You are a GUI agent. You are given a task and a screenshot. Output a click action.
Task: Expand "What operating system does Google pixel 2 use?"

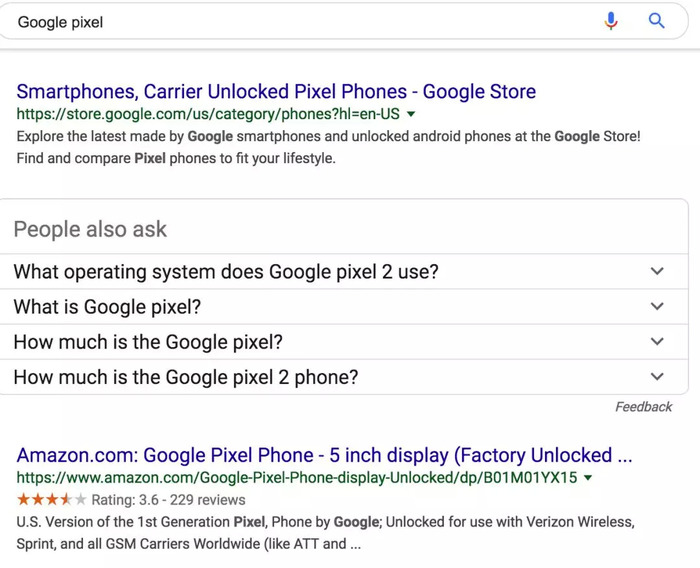tap(344, 271)
